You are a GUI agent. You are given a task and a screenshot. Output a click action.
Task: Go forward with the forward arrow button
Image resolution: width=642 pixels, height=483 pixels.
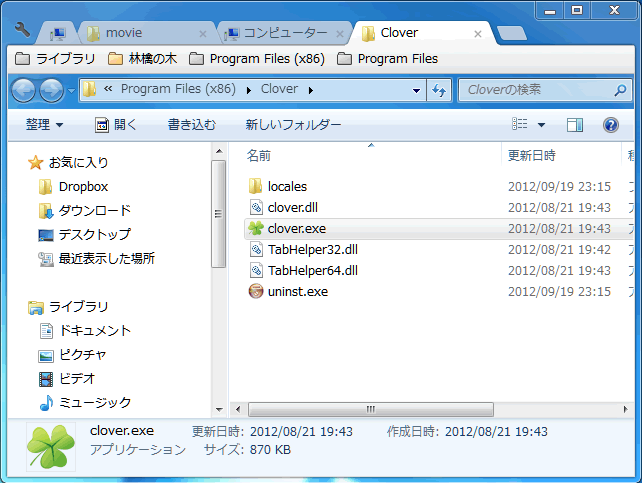tap(52, 90)
